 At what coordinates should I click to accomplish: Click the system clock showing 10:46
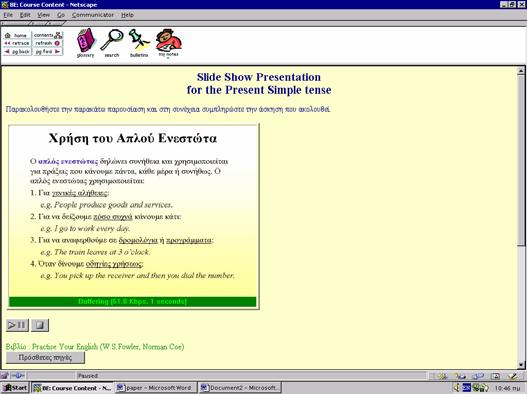coord(507,388)
